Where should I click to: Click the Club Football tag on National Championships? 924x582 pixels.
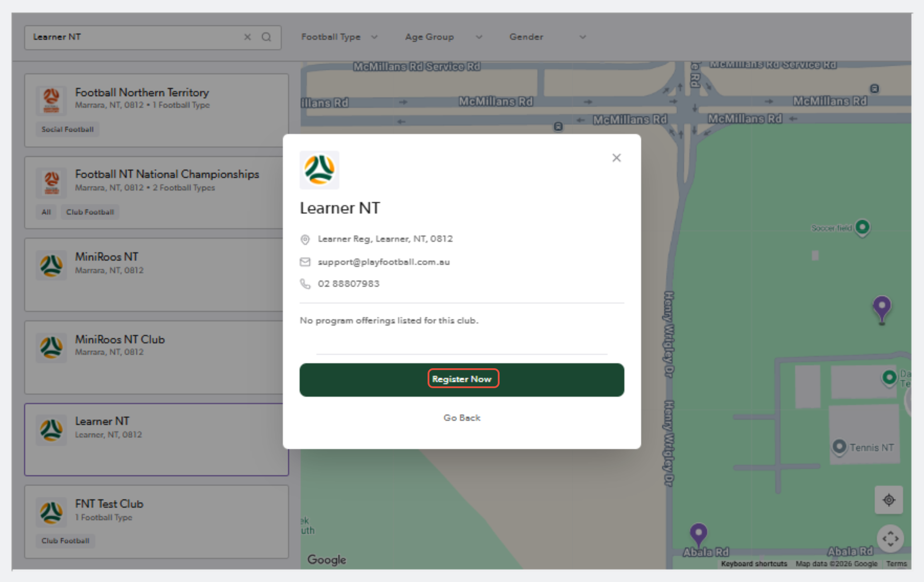[x=90, y=212]
